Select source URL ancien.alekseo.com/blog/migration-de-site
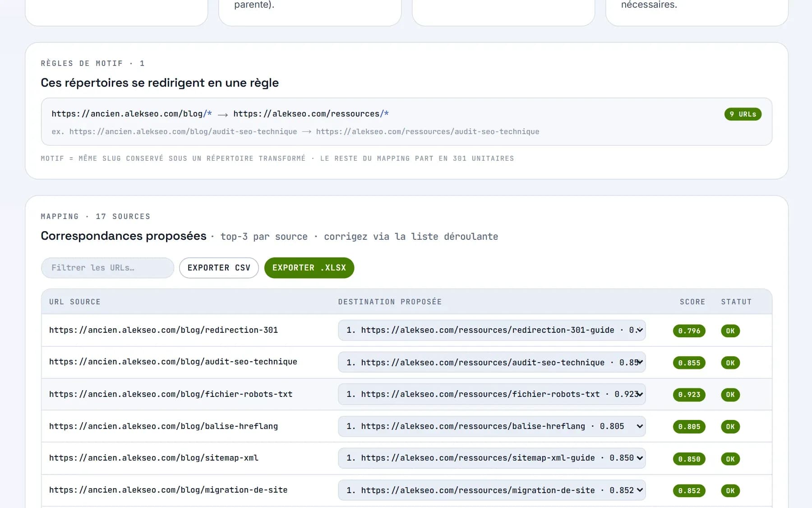812x508 pixels. (168, 490)
